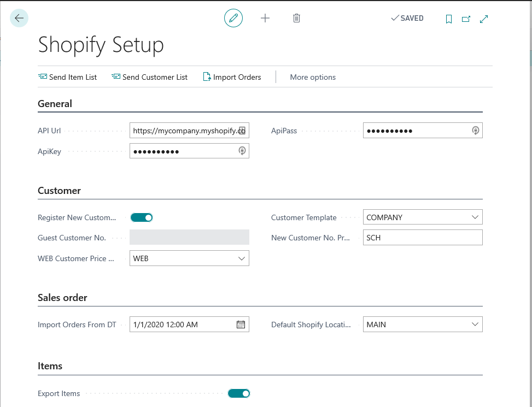
Task: Click the bookmark icon
Action: 448,19
